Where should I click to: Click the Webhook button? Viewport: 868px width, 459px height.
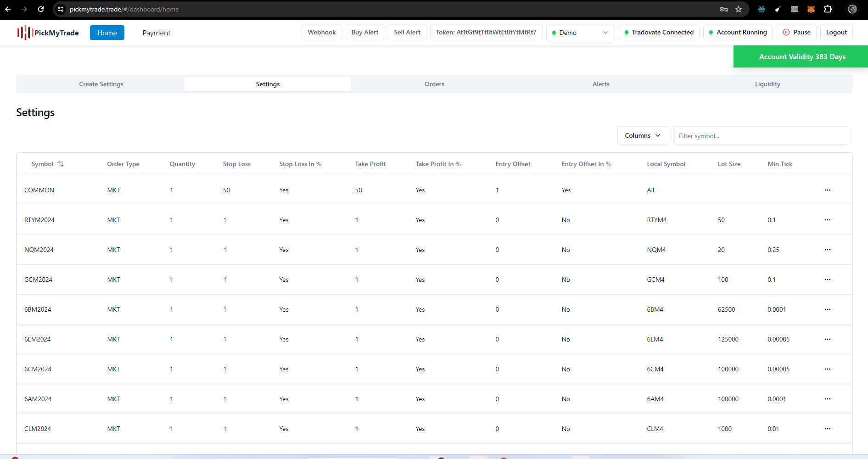point(321,32)
